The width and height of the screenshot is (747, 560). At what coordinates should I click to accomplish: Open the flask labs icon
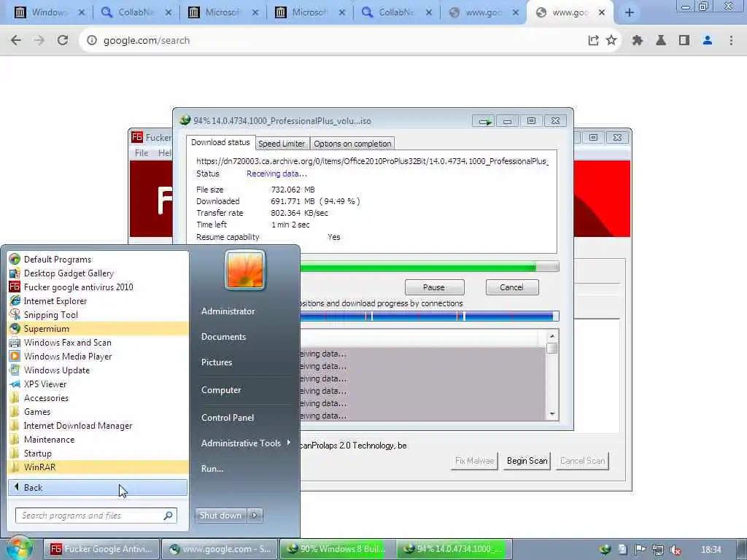661,41
